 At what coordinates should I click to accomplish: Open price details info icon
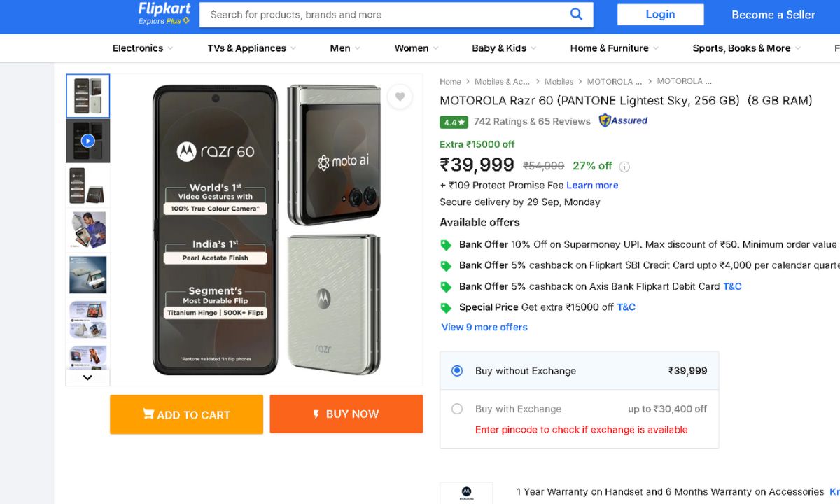(x=624, y=167)
